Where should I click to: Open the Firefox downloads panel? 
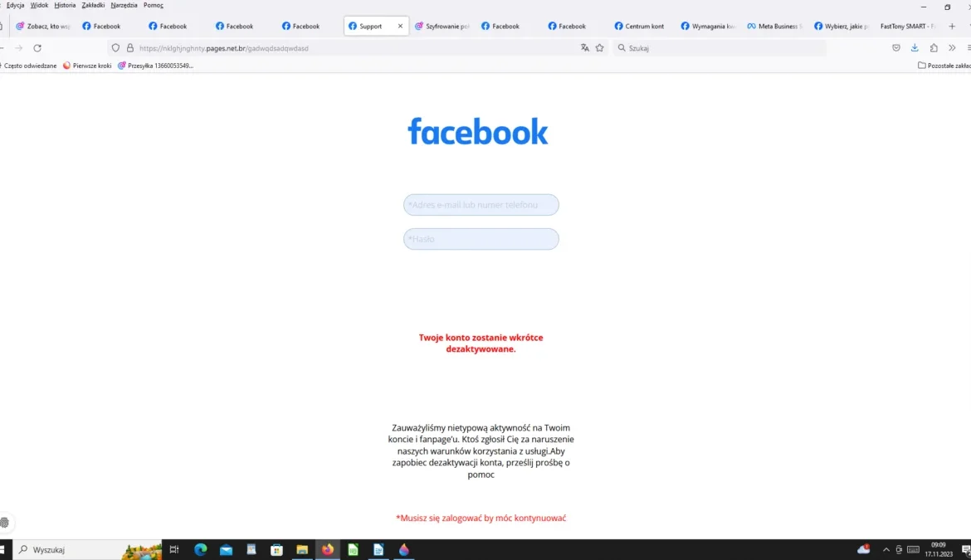pyautogui.click(x=915, y=48)
